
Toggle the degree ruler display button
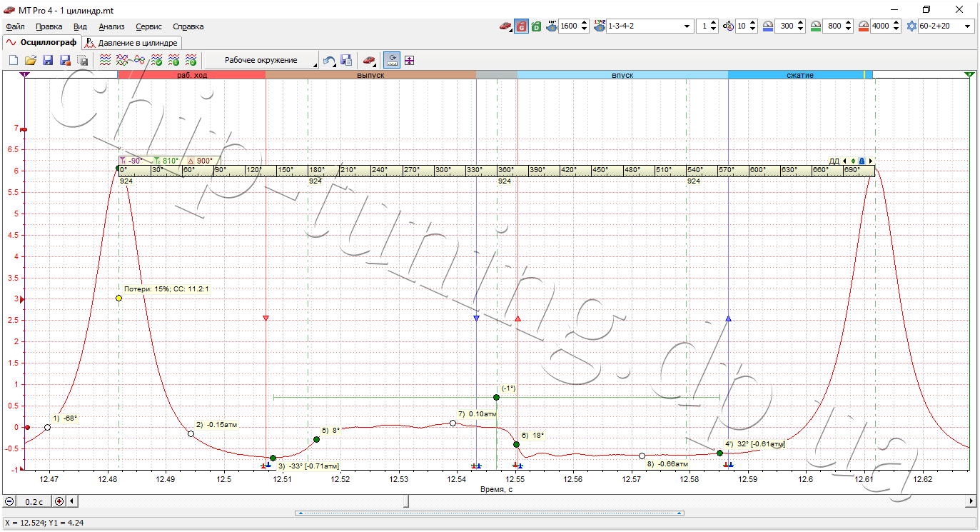point(392,61)
